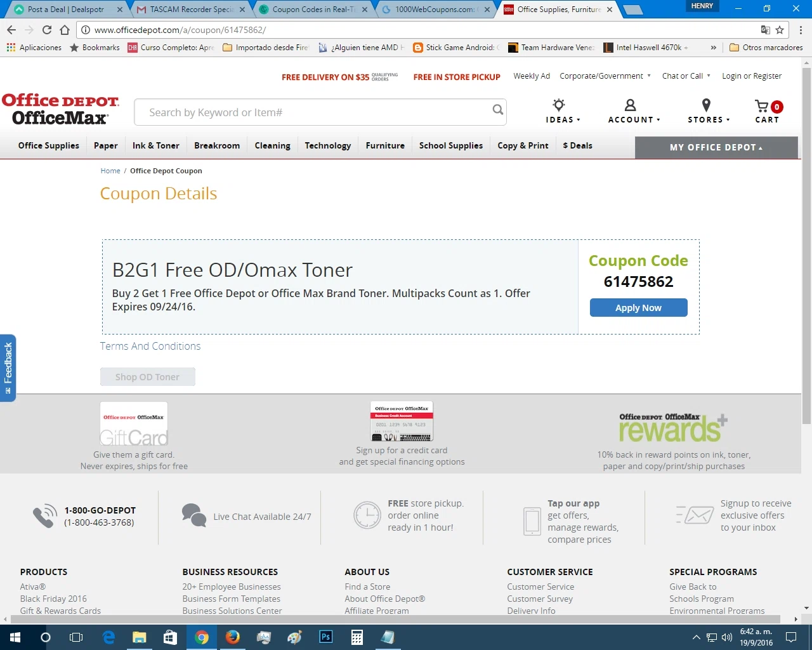Click Apply Now coupon button
This screenshot has height=650, width=812.
638,308
